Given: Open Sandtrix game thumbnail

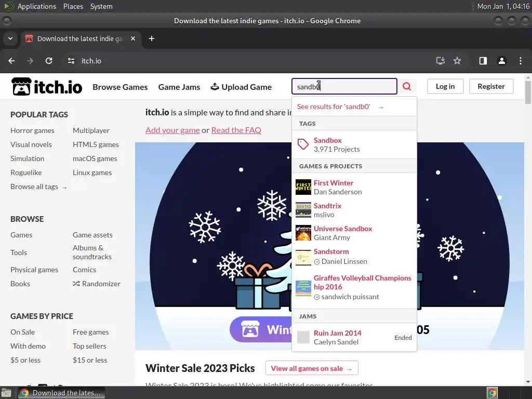Looking at the screenshot, I should [303, 210].
